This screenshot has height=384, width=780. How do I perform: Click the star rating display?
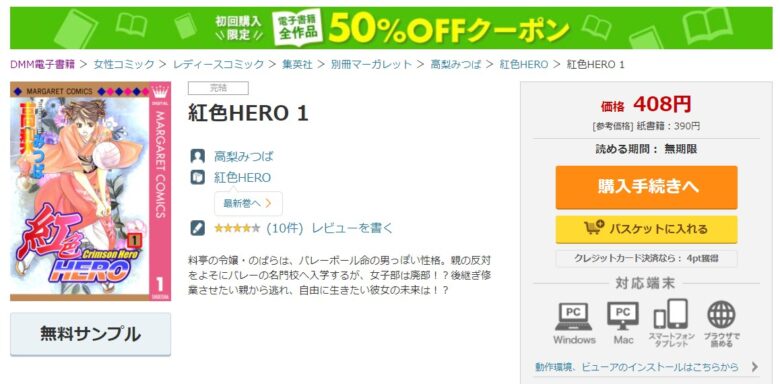(x=237, y=228)
